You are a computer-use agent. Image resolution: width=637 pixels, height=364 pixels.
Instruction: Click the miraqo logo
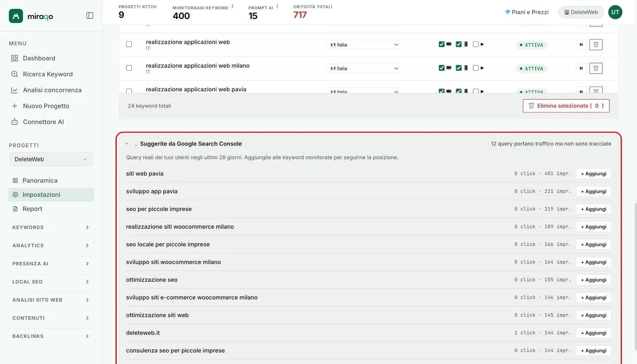coord(31,16)
